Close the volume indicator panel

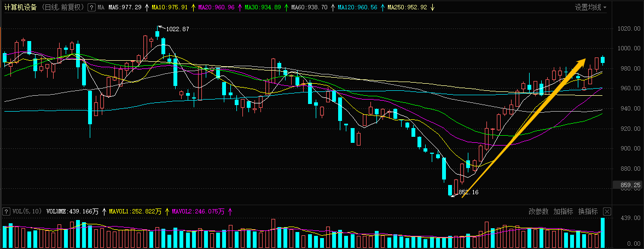point(607,211)
